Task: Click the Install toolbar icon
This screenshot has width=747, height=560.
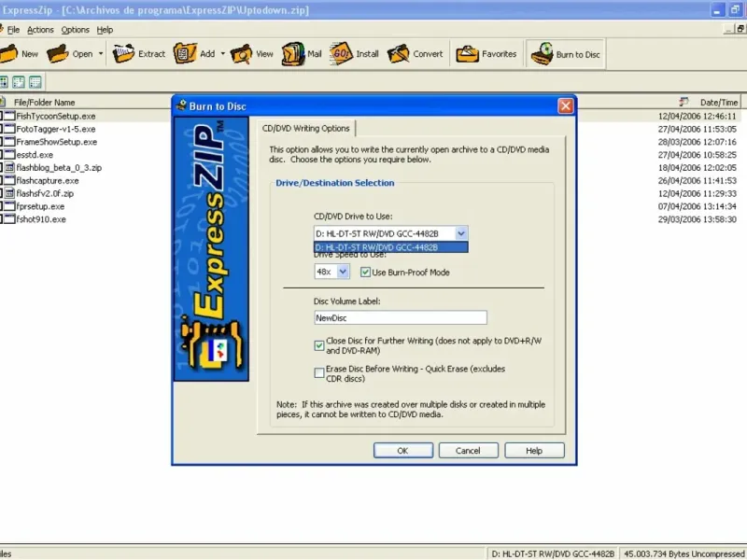Action: point(341,53)
